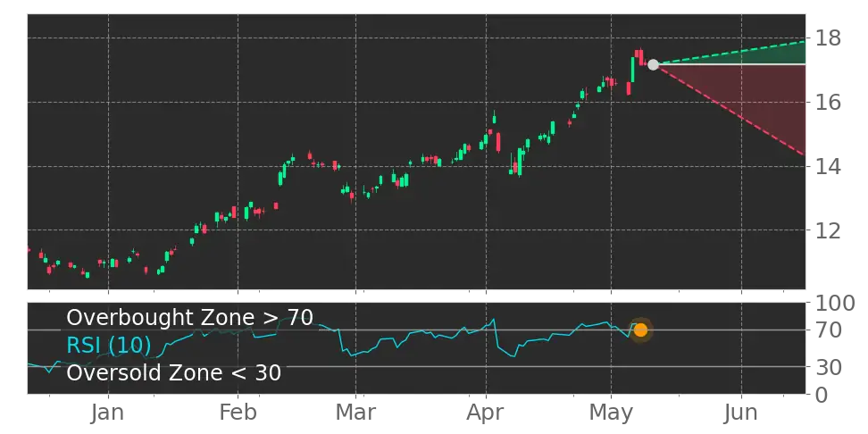The height and width of the screenshot is (434, 868).
Task: Click the gray current-price marker dot
Action: pos(653,65)
